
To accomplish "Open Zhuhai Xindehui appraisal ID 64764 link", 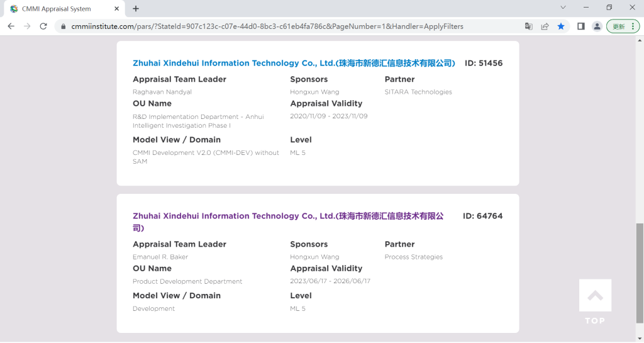I will pos(288,222).
